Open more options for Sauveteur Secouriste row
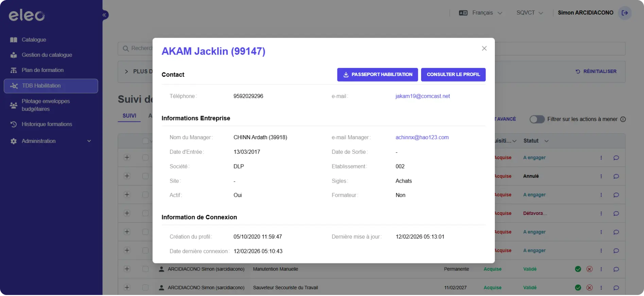The height and width of the screenshot is (296, 644). coord(601,288)
